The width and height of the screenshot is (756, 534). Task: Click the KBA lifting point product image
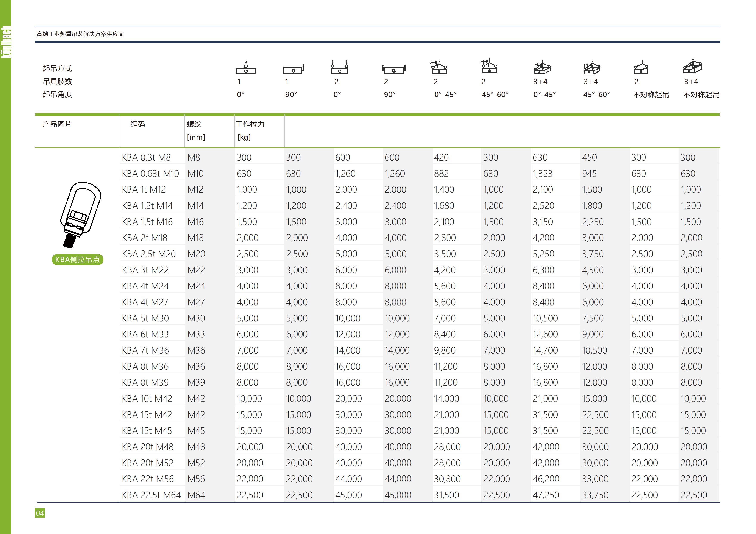pyautogui.click(x=81, y=215)
